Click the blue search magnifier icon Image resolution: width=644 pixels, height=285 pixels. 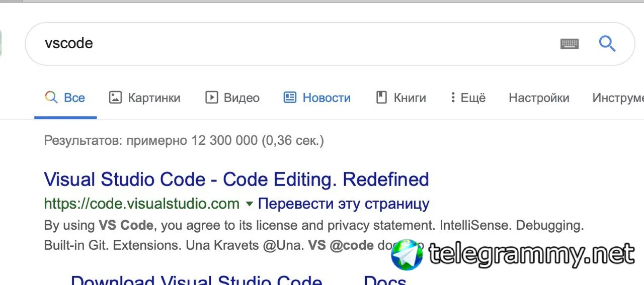[x=607, y=44]
